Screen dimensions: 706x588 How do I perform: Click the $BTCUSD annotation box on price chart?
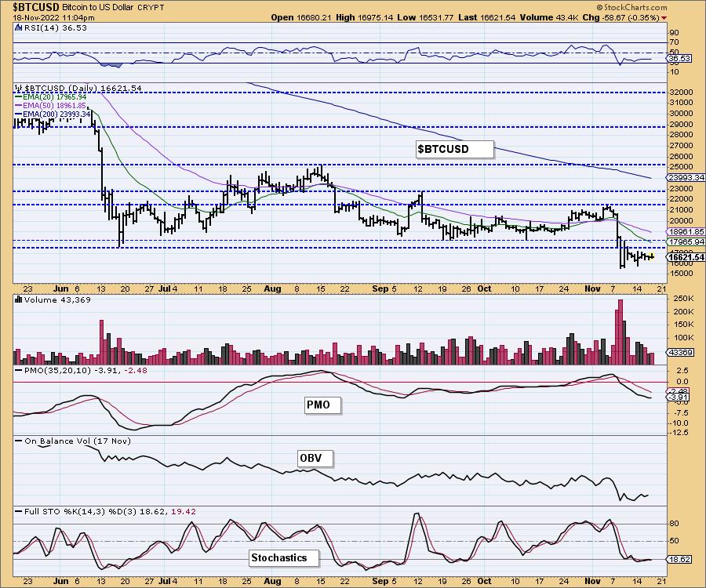coord(454,149)
